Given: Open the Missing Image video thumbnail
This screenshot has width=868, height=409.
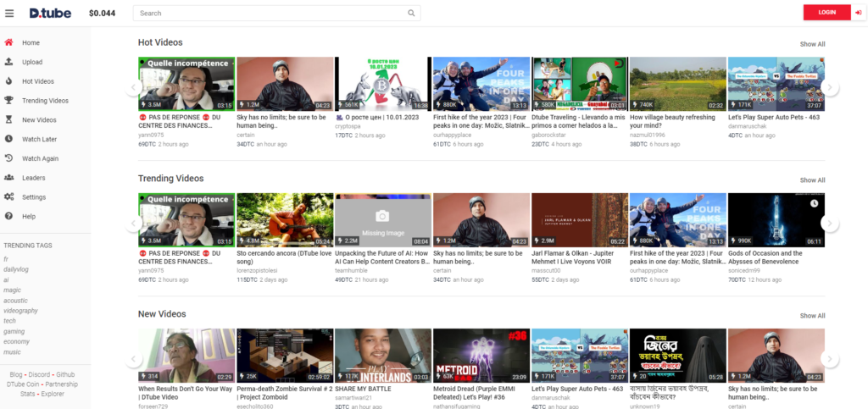Looking at the screenshot, I should pyautogui.click(x=383, y=220).
